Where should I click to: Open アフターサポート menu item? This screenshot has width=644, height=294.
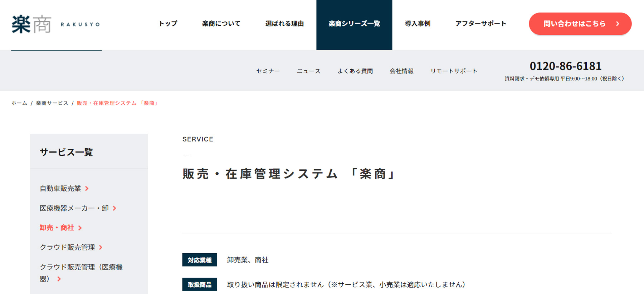(481, 24)
